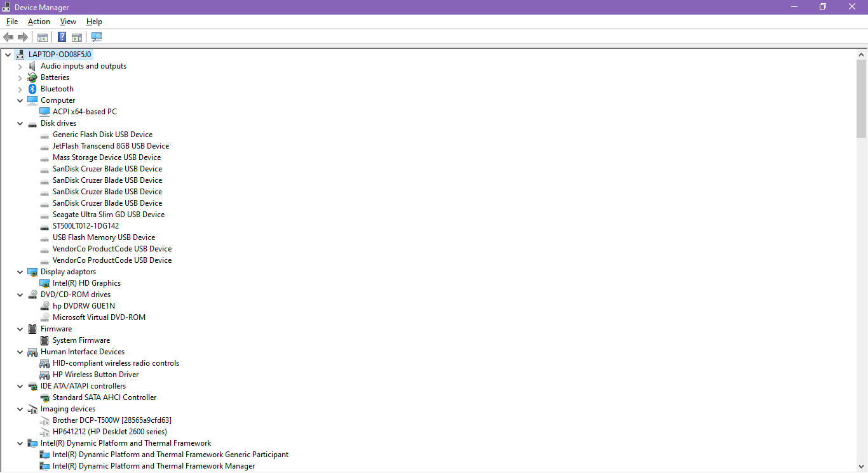
Task: Collapse the Disk drives node
Action: [x=20, y=123]
